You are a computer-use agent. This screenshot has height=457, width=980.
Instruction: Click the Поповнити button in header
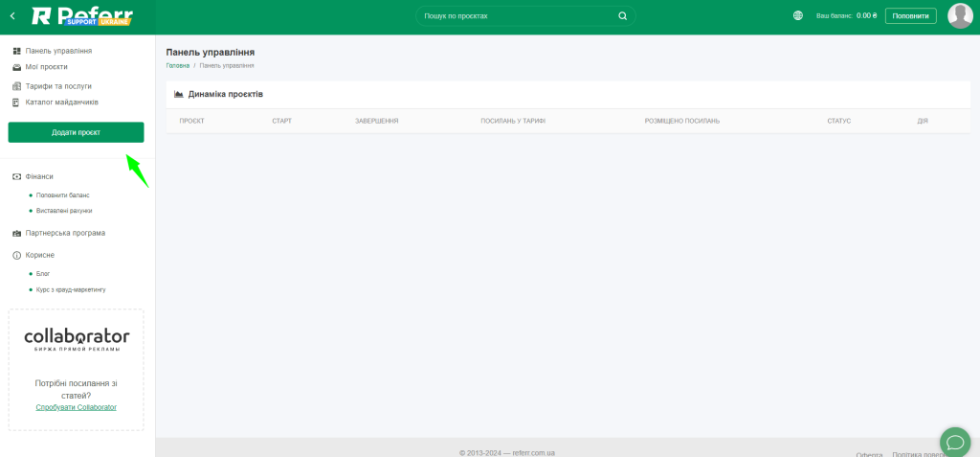tap(910, 16)
